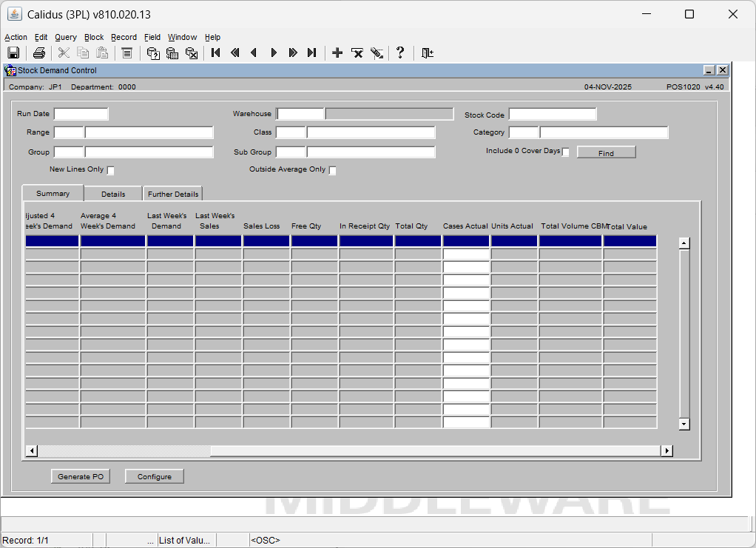Insert a new record with plus icon

click(337, 53)
